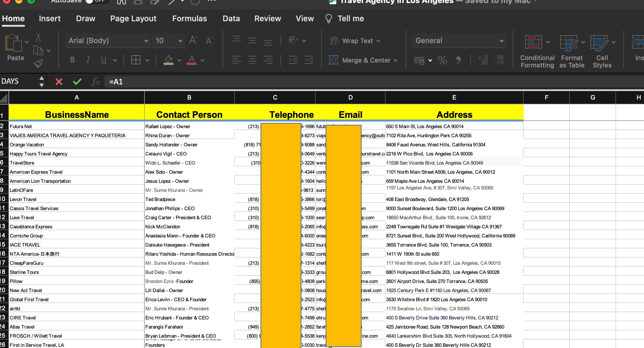Click the borders icon

[136, 60]
